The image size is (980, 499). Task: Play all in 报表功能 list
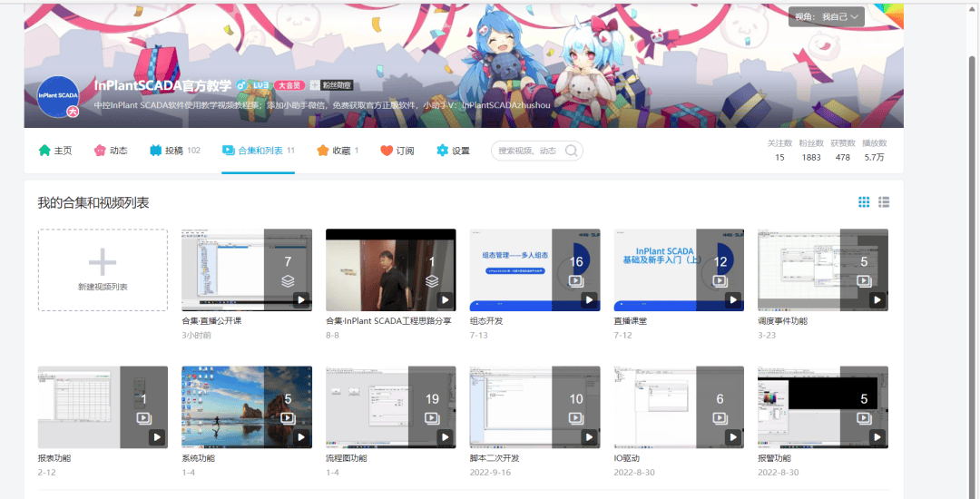(157, 437)
